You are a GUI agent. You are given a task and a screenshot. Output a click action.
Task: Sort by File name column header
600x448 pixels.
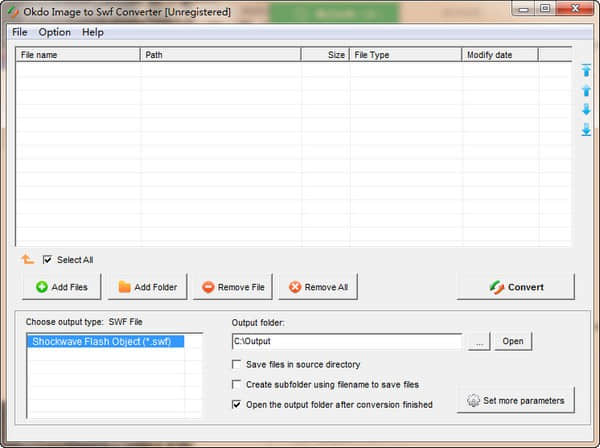78,55
